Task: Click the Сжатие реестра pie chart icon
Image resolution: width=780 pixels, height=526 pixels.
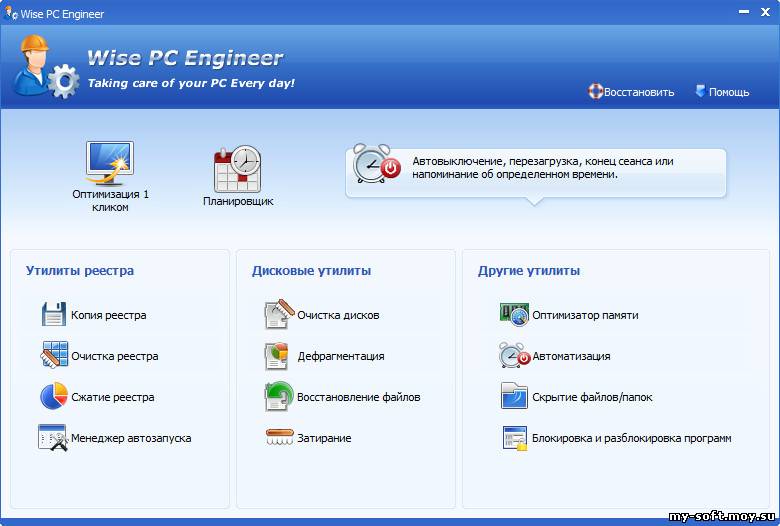Action: tap(54, 396)
